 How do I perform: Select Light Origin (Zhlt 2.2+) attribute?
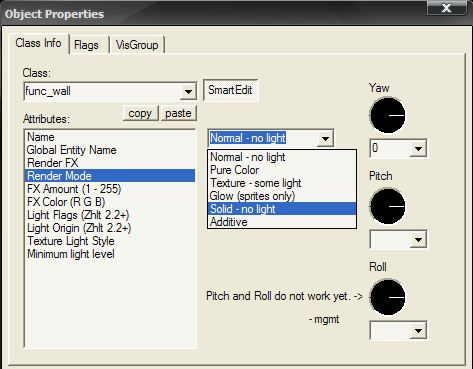(x=110, y=228)
